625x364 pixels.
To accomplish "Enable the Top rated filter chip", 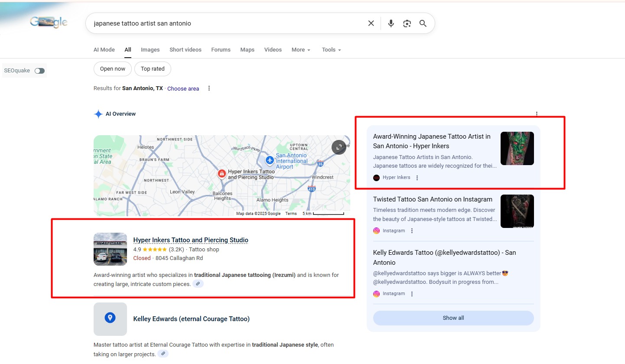I will point(153,68).
